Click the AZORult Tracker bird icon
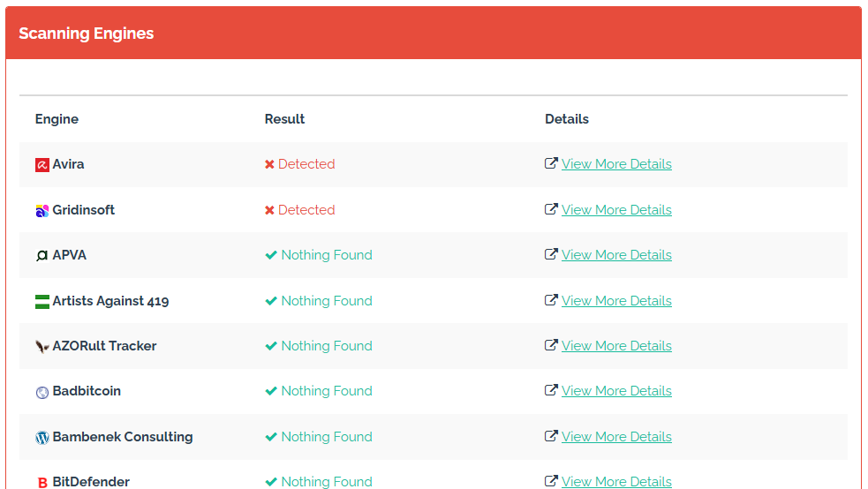The height and width of the screenshot is (489, 868). (x=42, y=347)
